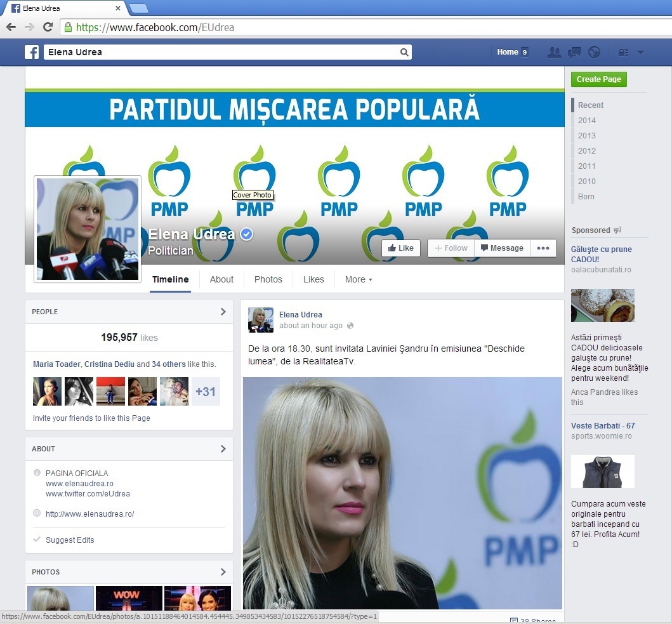672x624 pixels.
Task: Open the messages icon in top bar
Action: pos(574,52)
